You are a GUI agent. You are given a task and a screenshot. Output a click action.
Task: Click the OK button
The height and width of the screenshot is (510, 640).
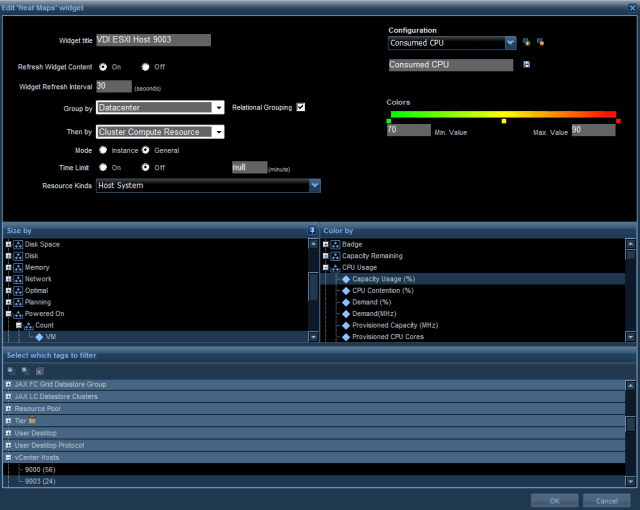click(554, 500)
